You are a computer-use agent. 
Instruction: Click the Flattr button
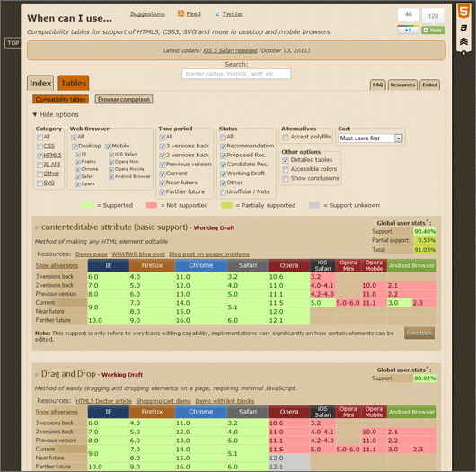(433, 30)
